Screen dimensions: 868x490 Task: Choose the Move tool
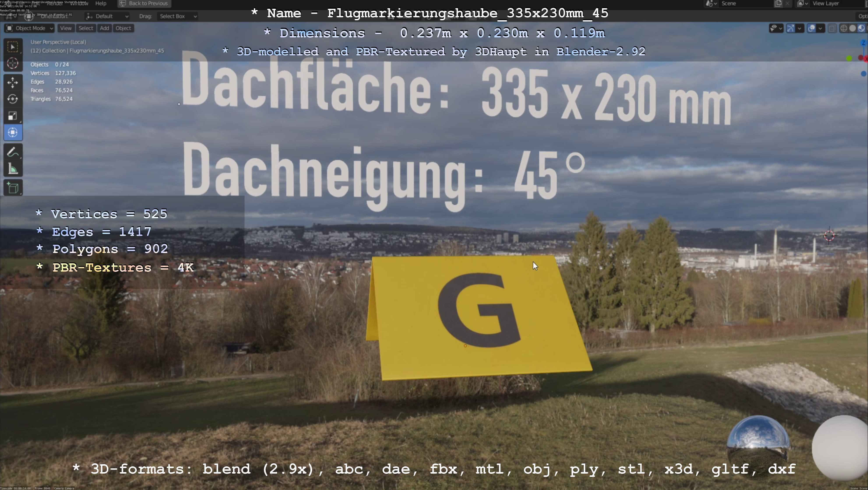pos(13,83)
